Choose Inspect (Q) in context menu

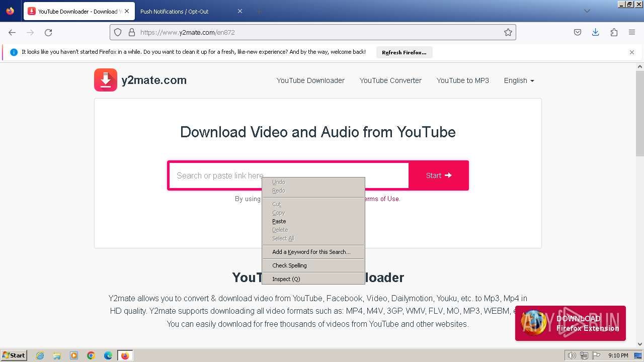[313, 279]
